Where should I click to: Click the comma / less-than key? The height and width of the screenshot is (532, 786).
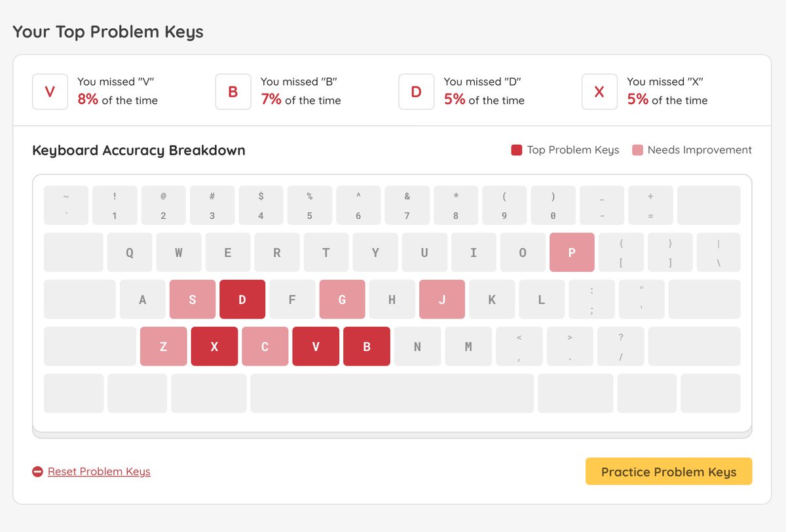coord(519,347)
